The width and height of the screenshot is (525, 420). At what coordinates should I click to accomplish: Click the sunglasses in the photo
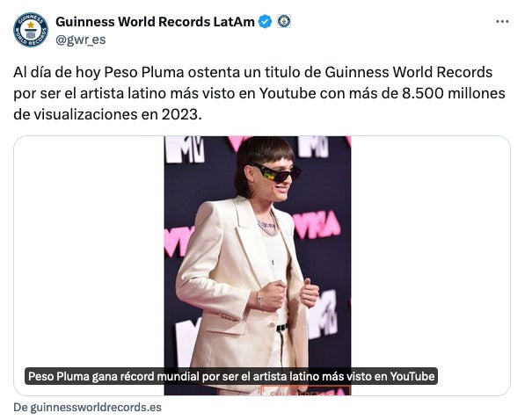(x=277, y=173)
